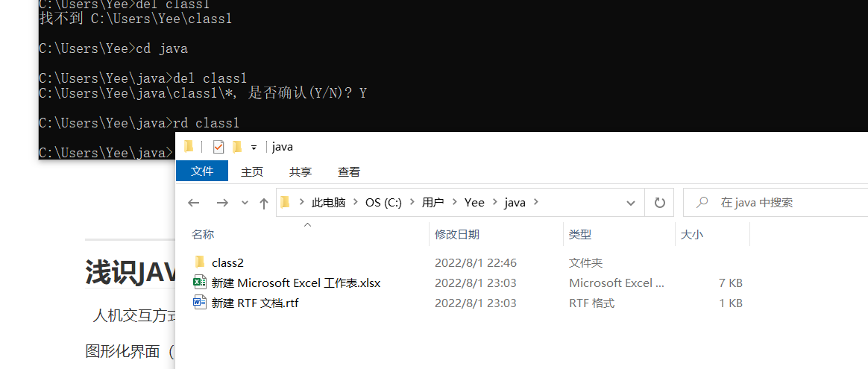Open the recent locations dropdown arrow

click(244, 203)
